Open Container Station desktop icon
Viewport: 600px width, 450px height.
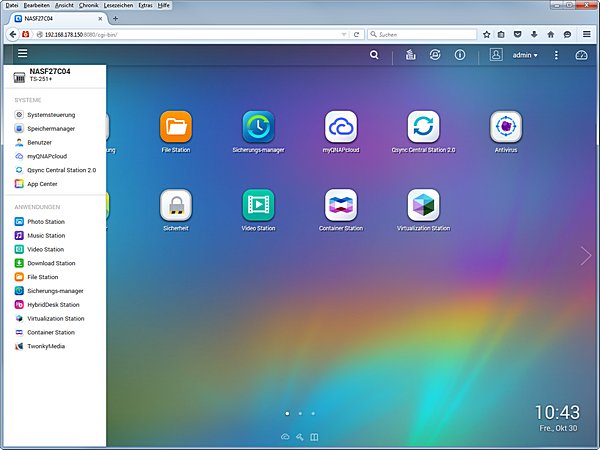(x=341, y=205)
